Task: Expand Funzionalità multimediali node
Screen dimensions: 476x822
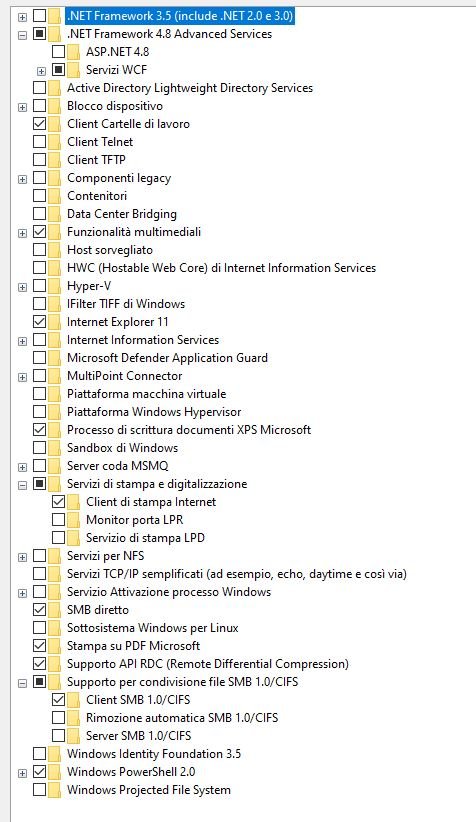Action: click(x=22, y=233)
